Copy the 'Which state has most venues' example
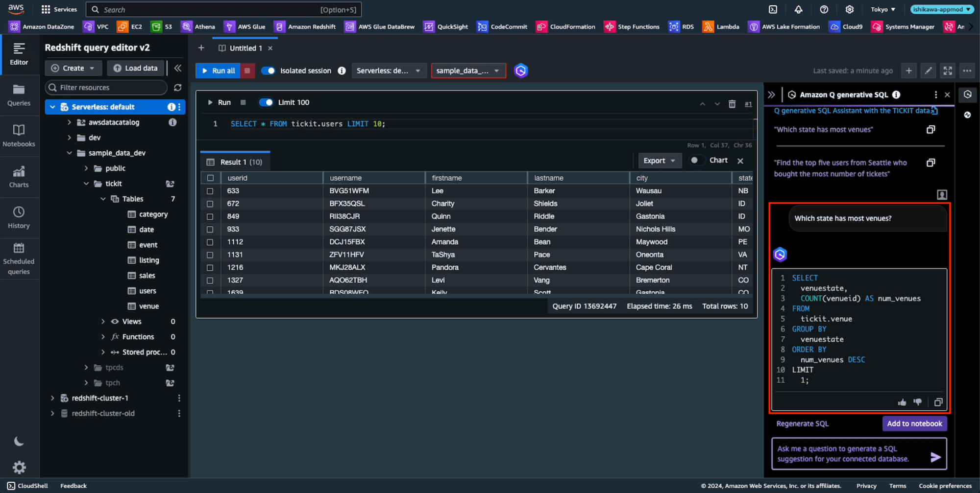Image resolution: width=980 pixels, height=493 pixels. (931, 129)
